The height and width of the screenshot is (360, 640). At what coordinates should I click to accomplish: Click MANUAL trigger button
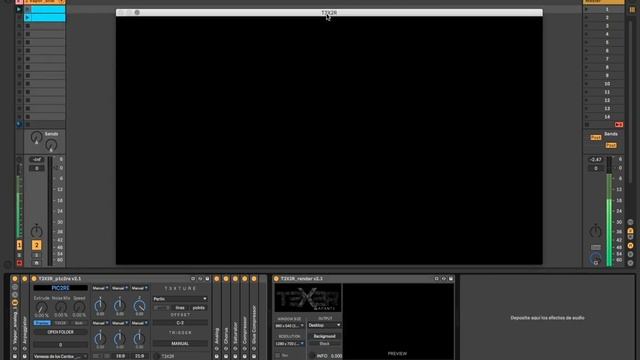180,344
